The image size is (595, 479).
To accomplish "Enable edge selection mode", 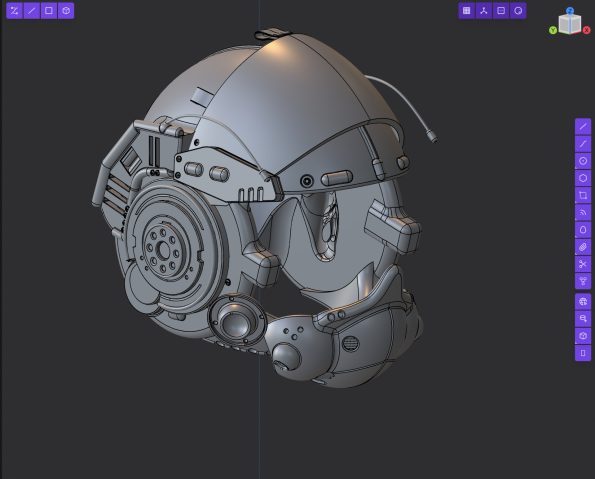I will point(31,11).
